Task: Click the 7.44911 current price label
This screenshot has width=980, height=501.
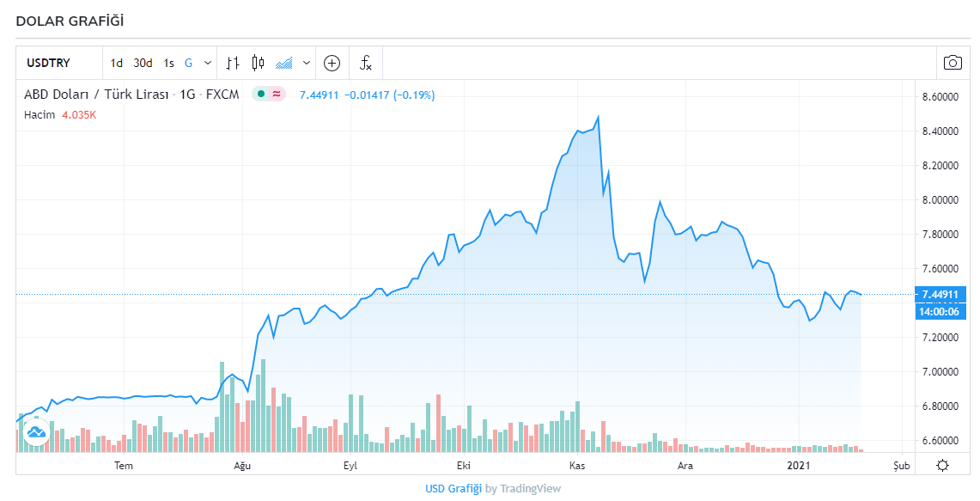Action: coord(941,294)
